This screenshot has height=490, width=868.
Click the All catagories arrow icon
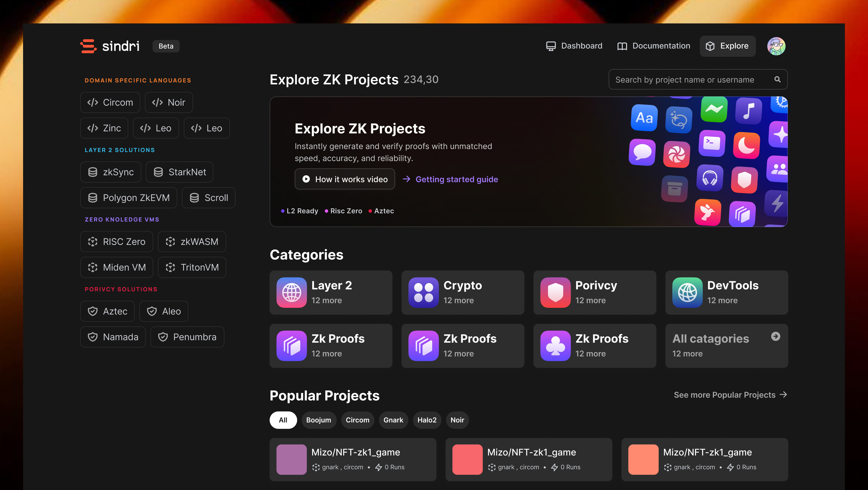(x=775, y=336)
